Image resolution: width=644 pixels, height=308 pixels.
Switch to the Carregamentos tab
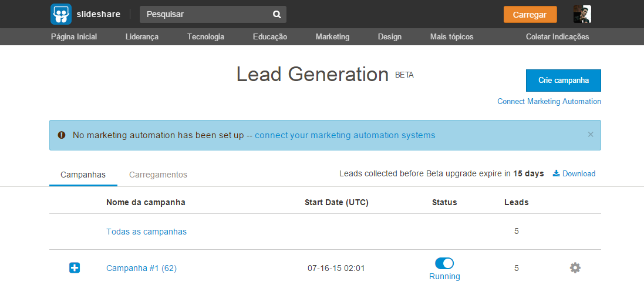[158, 175]
